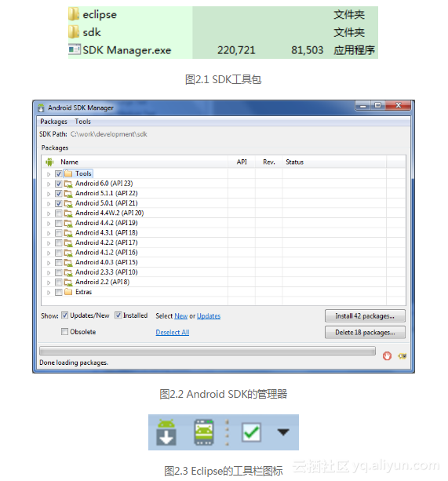Uncheck Android 6.0 (API 23) checkbox
The width and height of the screenshot is (448, 481).
pyautogui.click(x=59, y=184)
